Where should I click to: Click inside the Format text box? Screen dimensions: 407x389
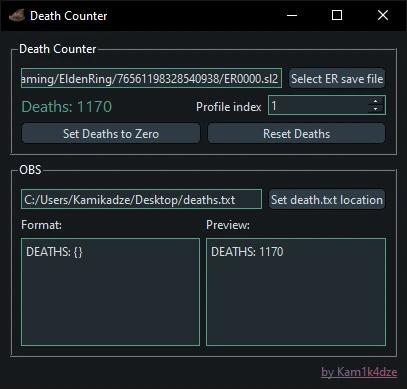pos(110,292)
